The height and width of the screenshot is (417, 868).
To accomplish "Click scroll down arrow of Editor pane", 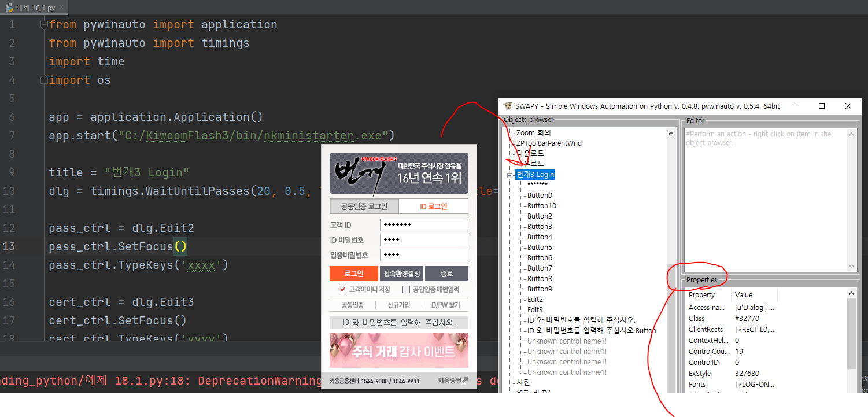I will [x=851, y=266].
